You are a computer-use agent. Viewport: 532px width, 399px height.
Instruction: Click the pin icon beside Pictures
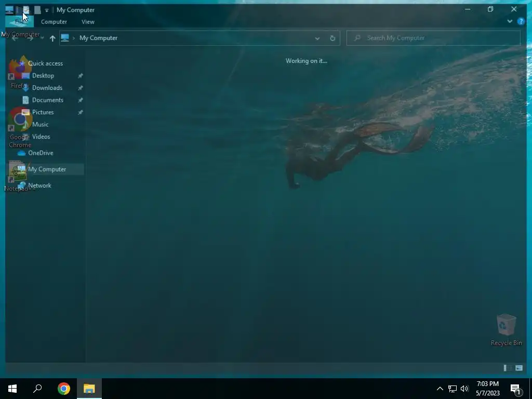pyautogui.click(x=81, y=112)
